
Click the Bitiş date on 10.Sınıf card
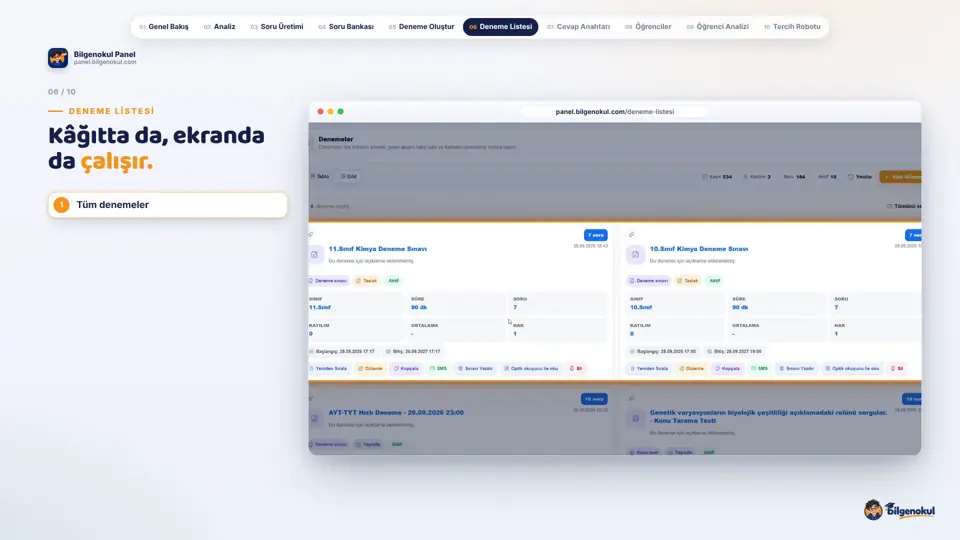(x=734, y=351)
